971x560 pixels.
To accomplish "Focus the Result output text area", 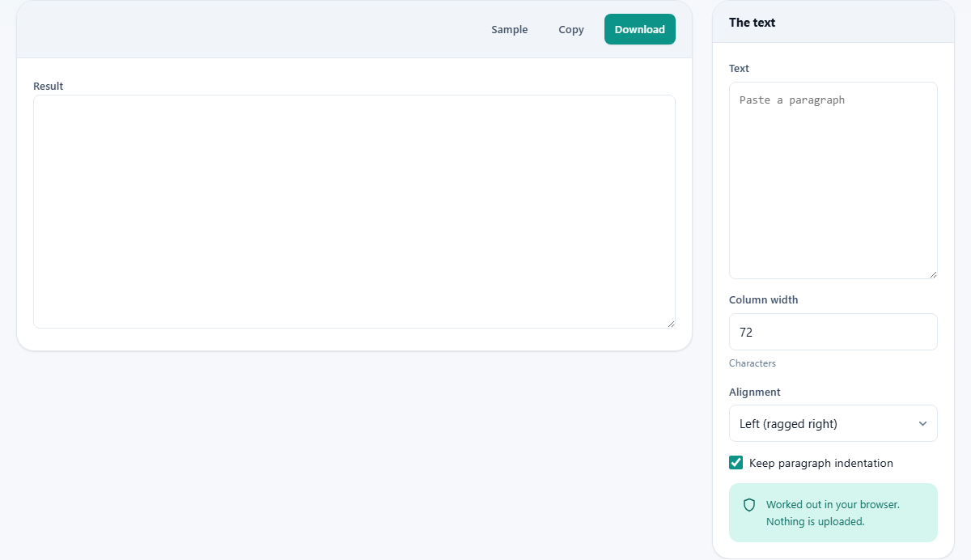I will (x=354, y=211).
